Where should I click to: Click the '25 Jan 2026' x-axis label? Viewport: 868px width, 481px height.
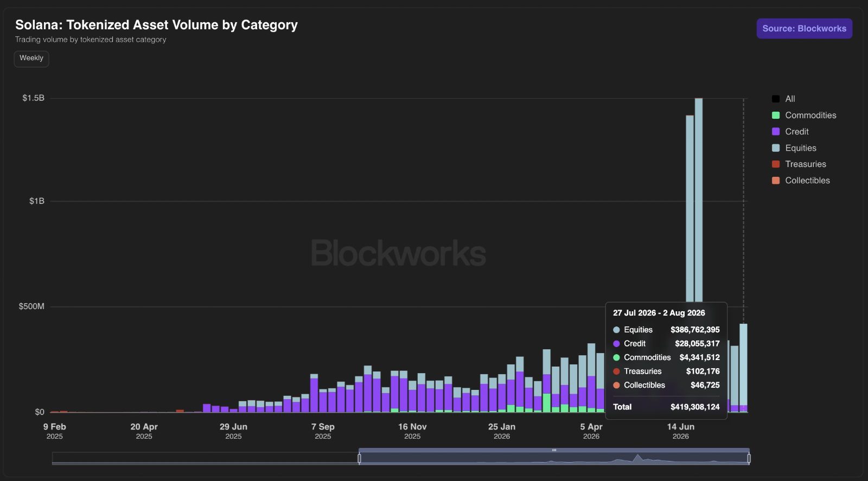coord(502,431)
